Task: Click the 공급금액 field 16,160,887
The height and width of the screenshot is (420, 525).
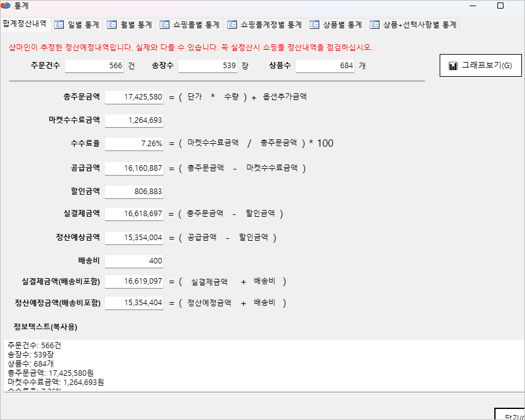Action: 134,168
